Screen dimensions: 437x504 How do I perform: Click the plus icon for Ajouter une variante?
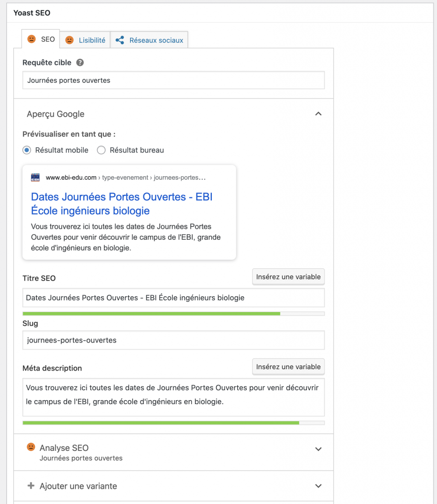(x=31, y=486)
